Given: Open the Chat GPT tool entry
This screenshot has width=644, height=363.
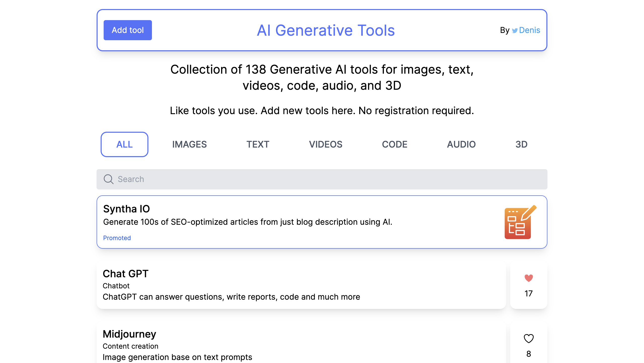Looking at the screenshot, I should click(126, 274).
